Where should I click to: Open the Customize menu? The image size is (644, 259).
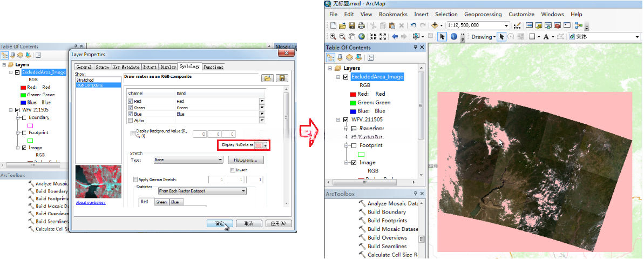521,15
